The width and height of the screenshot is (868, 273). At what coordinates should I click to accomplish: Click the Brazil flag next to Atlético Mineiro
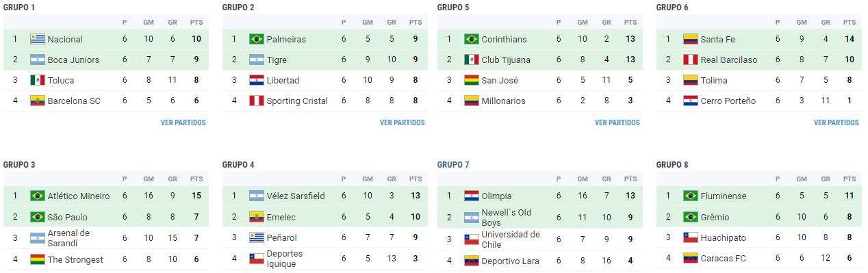[38, 196]
